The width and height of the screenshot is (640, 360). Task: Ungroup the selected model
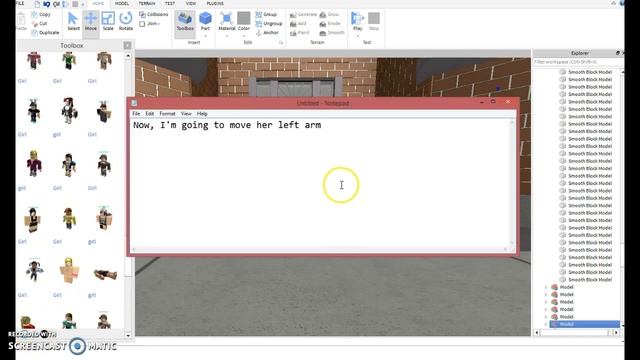pyautogui.click(x=269, y=24)
